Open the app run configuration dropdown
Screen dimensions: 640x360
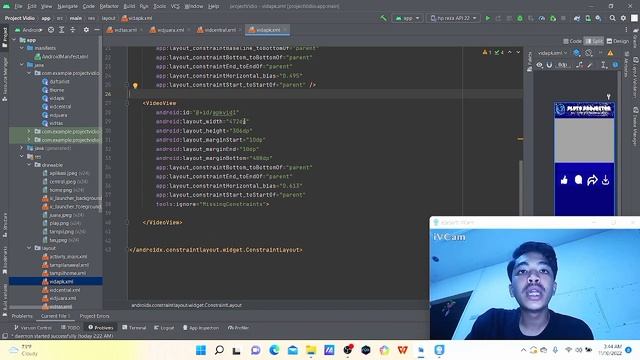click(407, 18)
